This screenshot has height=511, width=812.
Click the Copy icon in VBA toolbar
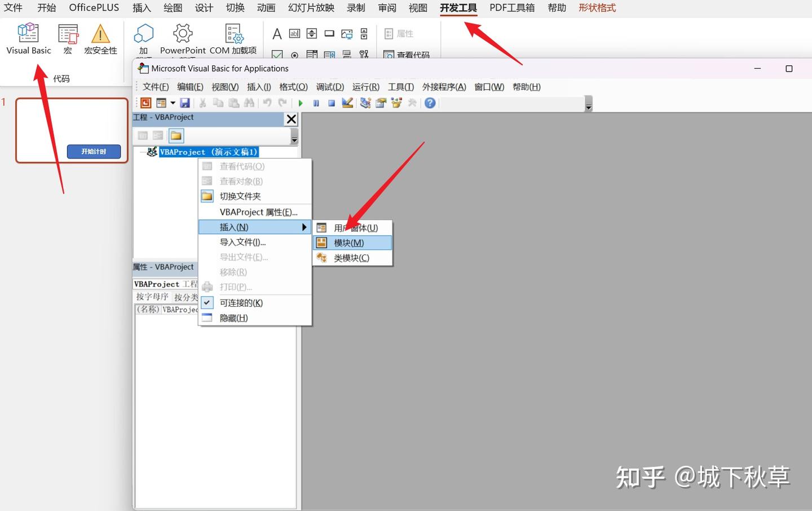(x=218, y=103)
